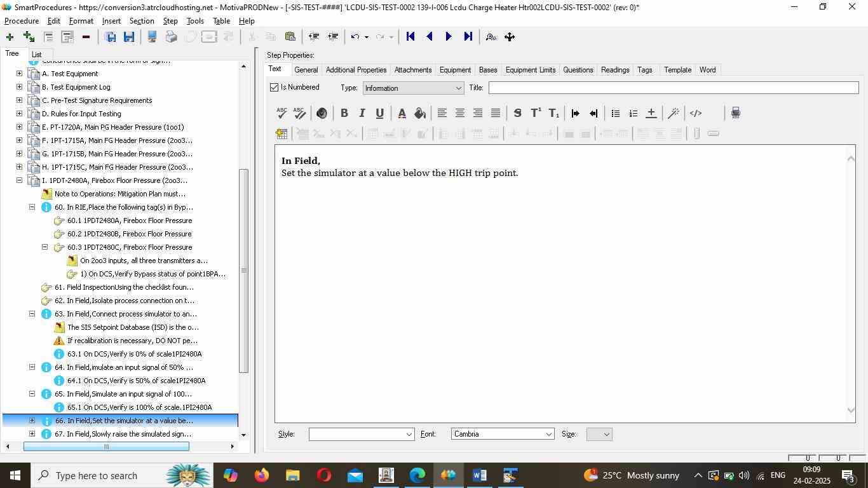This screenshot has height=488, width=868.
Task: Open Firefox from taskbar
Action: [261, 475]
